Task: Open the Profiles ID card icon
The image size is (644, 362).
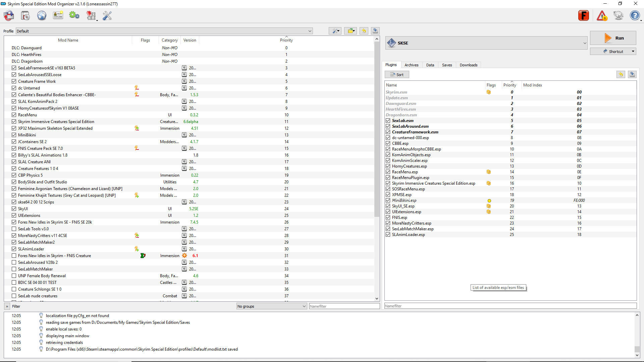Action: pyautogui.click(x=58, y=15)
